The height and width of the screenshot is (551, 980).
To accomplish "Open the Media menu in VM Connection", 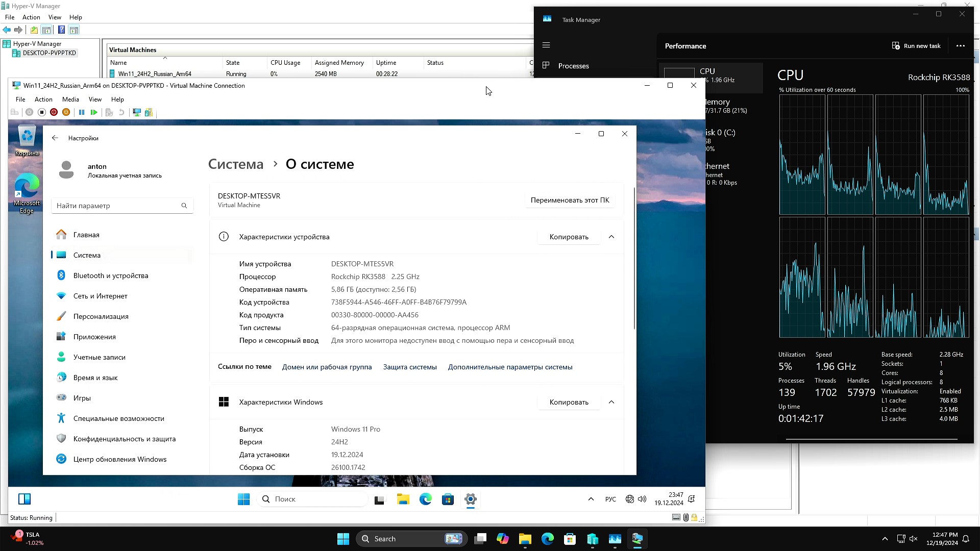I will click(70, 99).
